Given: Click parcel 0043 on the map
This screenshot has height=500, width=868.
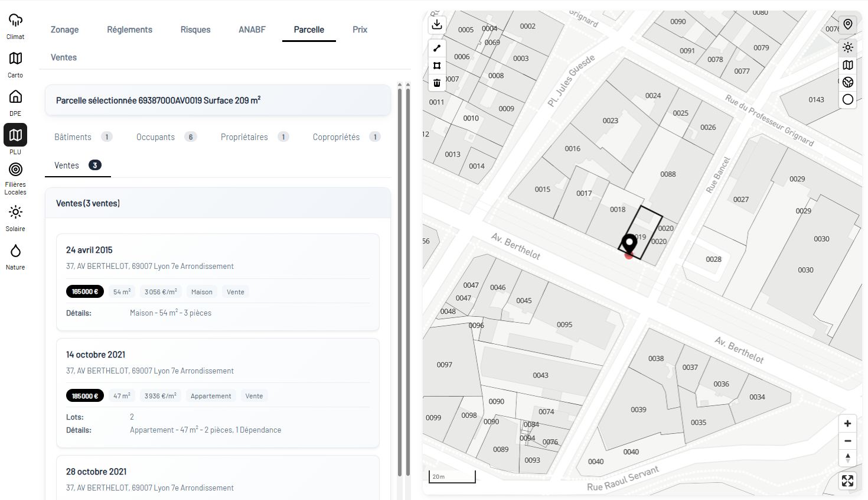Looking at the screenshot, I should (x=540, y=375).
